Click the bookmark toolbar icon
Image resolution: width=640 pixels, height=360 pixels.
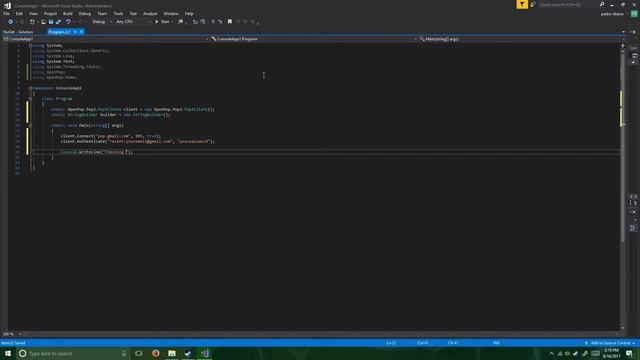[230, 22]
